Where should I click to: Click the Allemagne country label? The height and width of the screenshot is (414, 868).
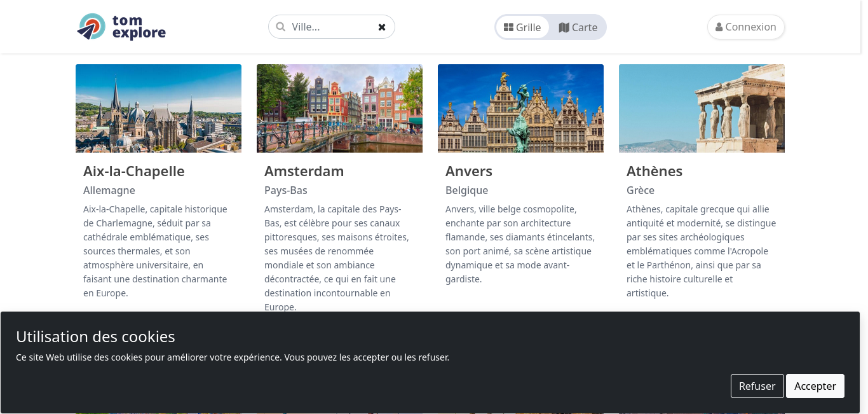(109, 190)
